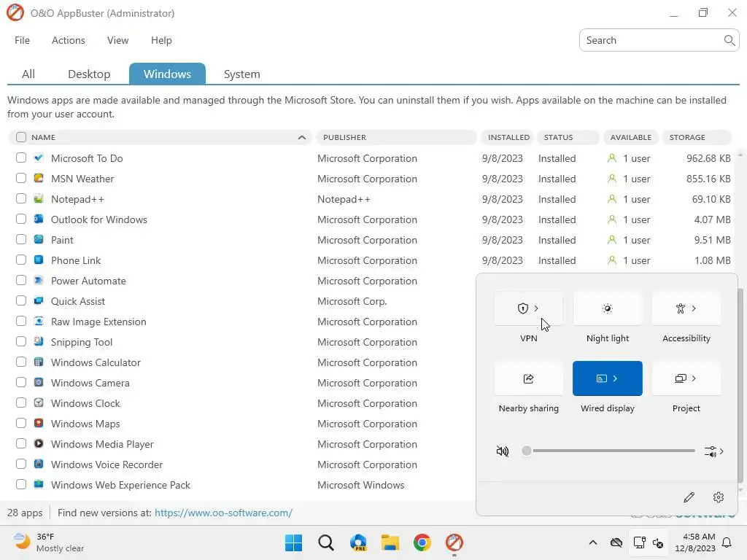This screenshot has width=747, height=560.
Task: Click the Outlook for Windows app icon
Action: pos(39,219)
